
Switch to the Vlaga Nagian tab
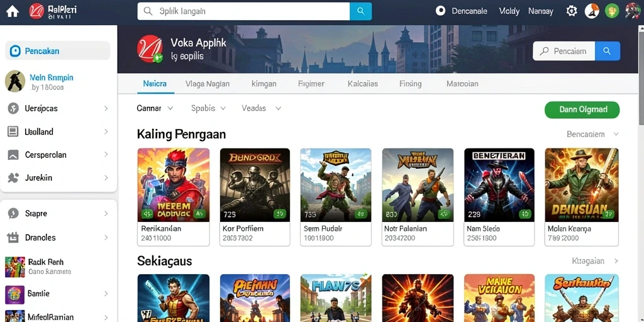click(208, 84)
